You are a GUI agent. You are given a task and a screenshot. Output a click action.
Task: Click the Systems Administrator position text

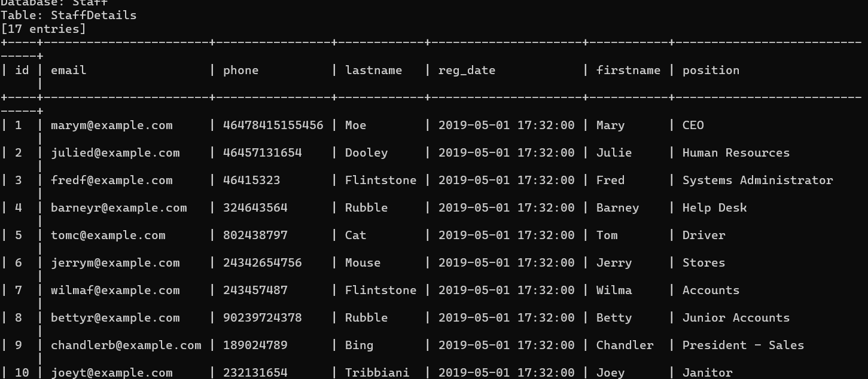point(757,181)
